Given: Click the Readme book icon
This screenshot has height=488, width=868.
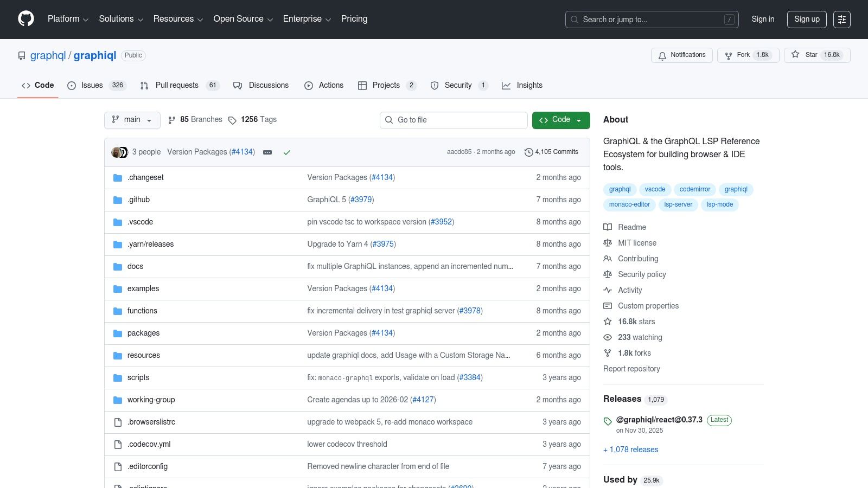Looking at the screenshot, I should 608,227.
